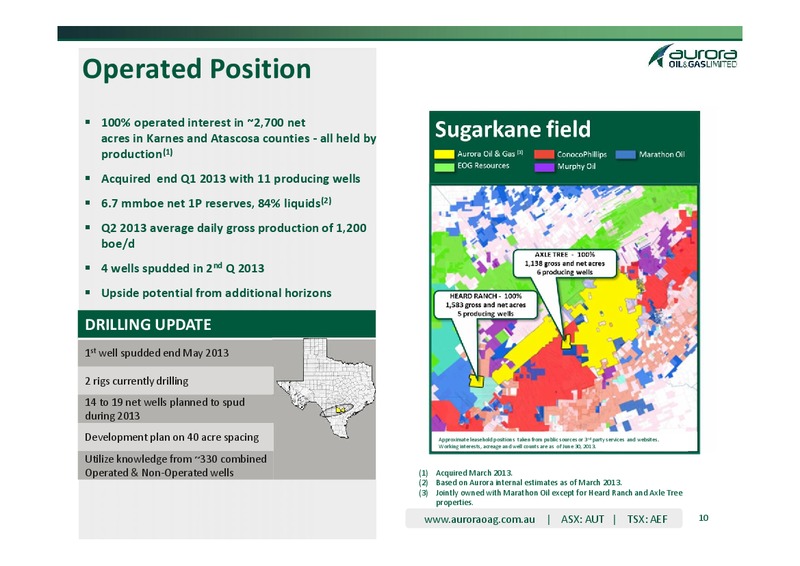
Task: Click the green EOG Resources legend swatch
Action: 444,166
